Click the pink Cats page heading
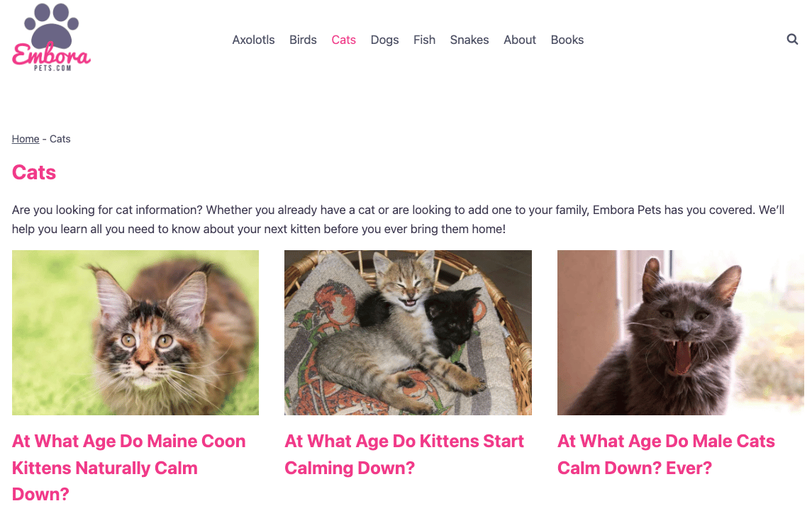Viewport: 812px width, 523px height. (34, 172)
